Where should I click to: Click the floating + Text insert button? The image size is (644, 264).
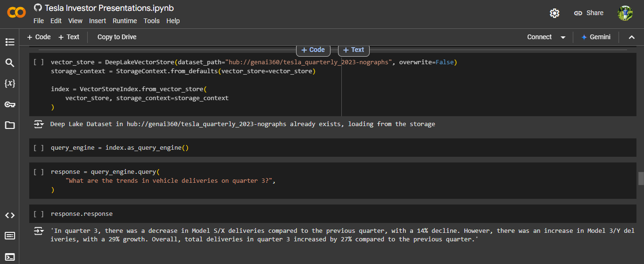[x=353, y=50]
